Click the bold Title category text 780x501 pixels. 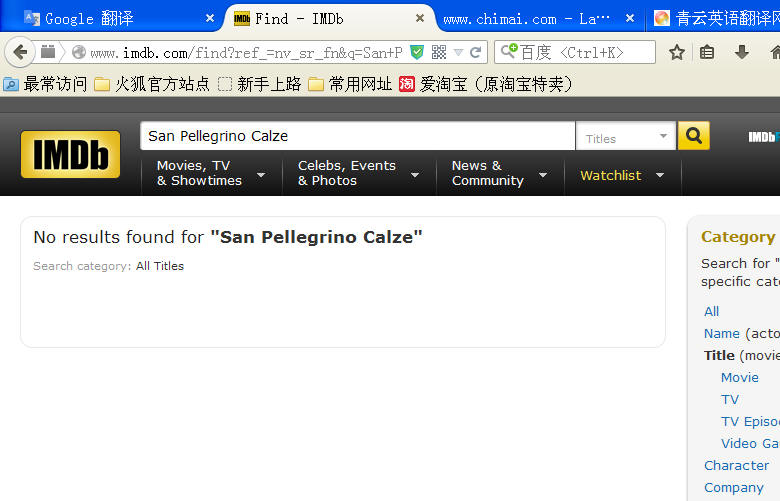pyautogui.click(x=719, y=355)
